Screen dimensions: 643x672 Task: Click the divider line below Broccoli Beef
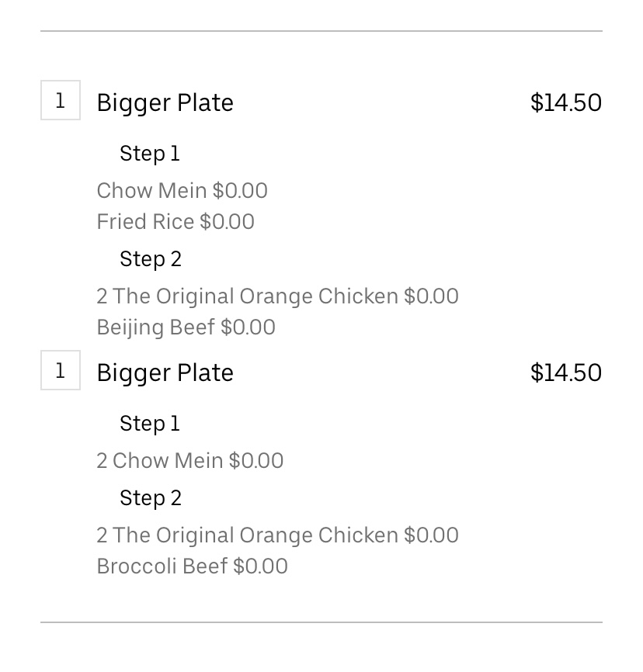pyautogui.click(x=321, y=622)
